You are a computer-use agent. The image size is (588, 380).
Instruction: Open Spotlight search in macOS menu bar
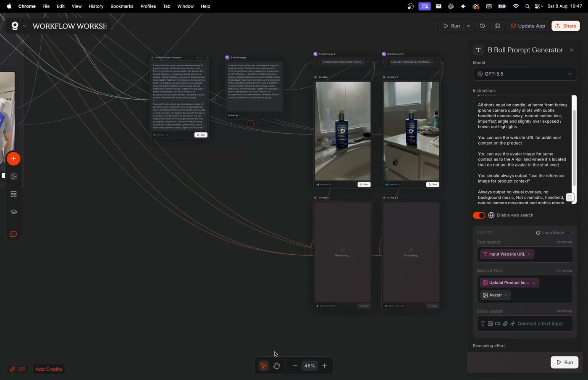[x=528, y=6]
